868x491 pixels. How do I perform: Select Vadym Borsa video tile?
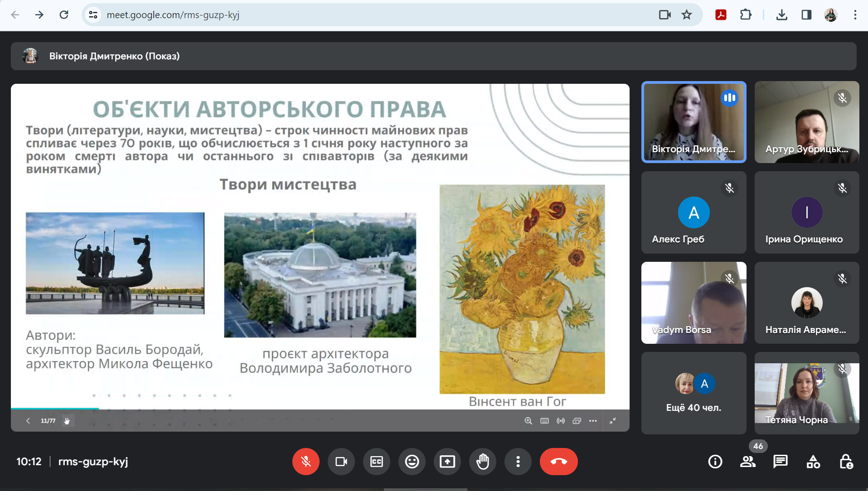(x=694, y=303)
